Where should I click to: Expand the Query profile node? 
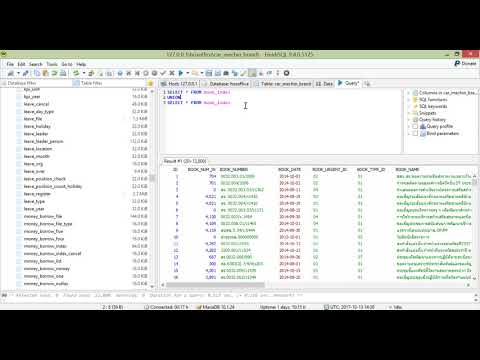409,126
